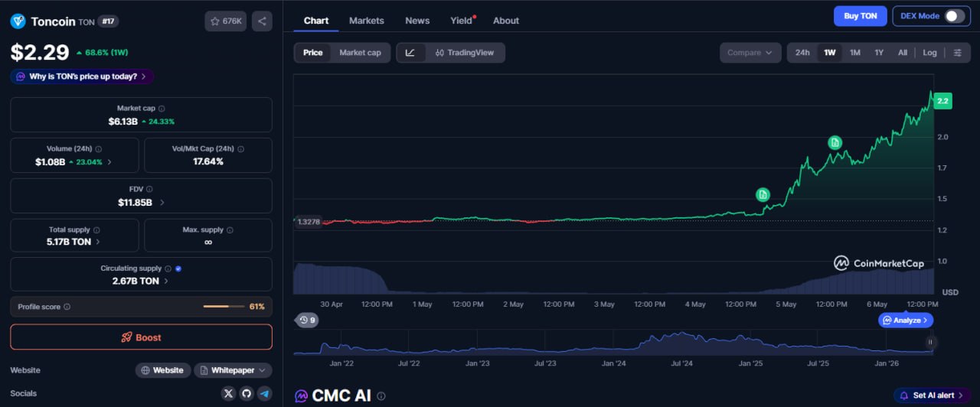
Task: Click the verified badge beside Circulating supply
Action: 178,269
